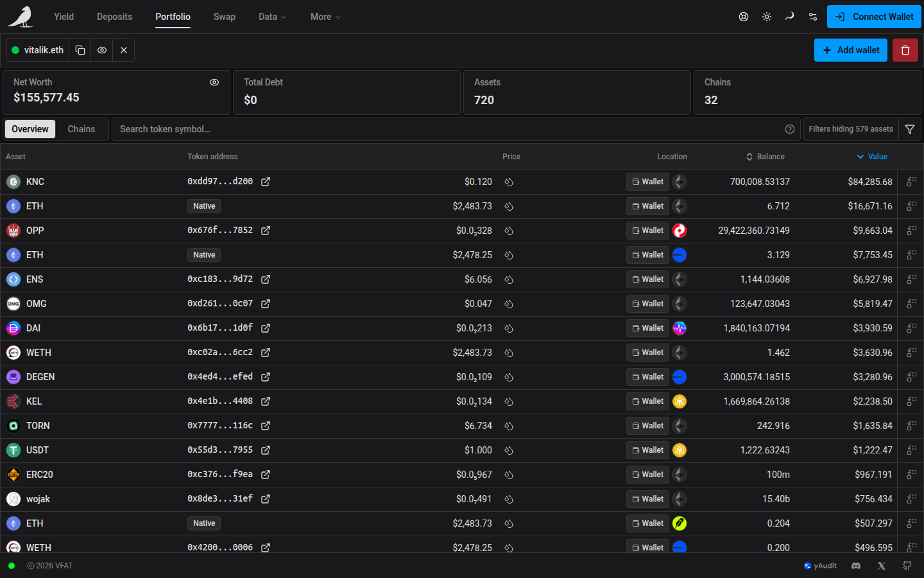Remove the vitalik.eth wallet with X
Image resolution: width=924 pixels, height=578 pixels.
(x=124, y=50)
